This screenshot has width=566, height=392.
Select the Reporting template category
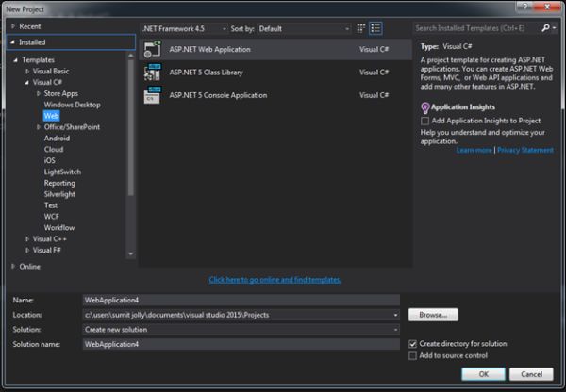click(59, 183)
